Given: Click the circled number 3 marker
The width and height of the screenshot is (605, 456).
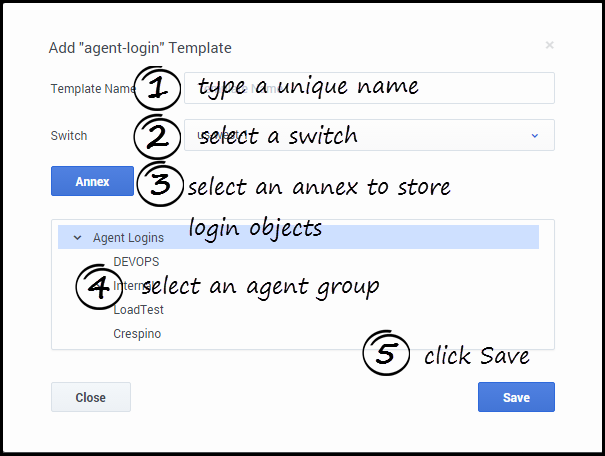Looking at the screenshot, I should click(x=159, y=186).
